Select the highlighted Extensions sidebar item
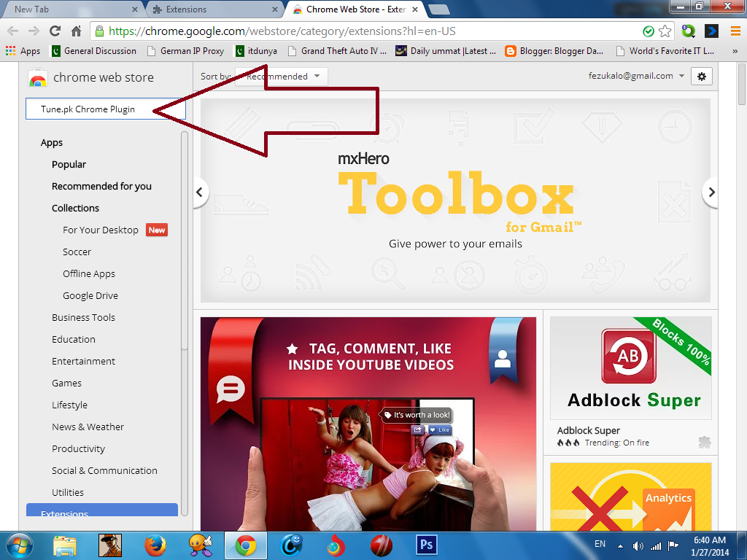Image resolution: width=747 pixels, height=560 pixels. tap(102, 510)
